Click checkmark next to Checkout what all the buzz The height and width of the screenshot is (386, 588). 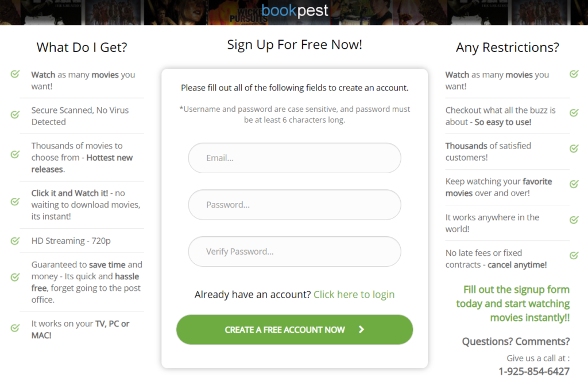click(x=574, y=112)
